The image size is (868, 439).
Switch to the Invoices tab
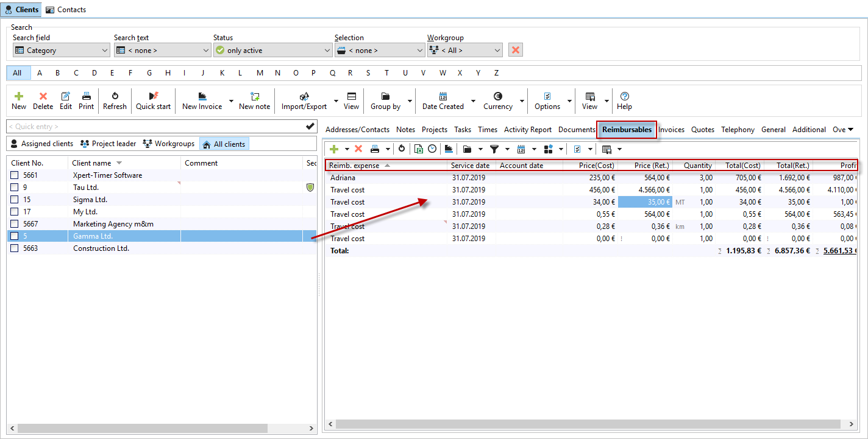[671, 130]
